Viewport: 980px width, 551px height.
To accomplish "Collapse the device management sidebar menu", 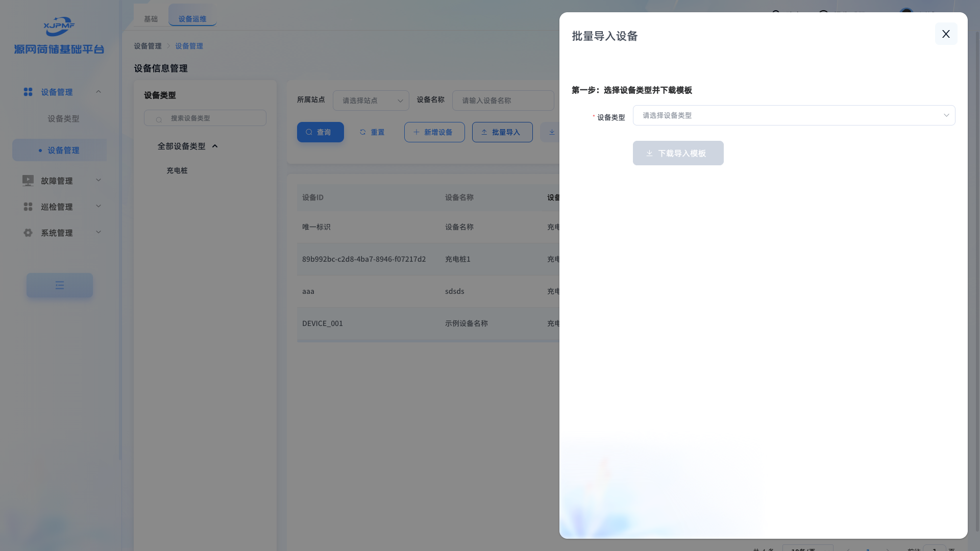I will (x=99, y=92).
